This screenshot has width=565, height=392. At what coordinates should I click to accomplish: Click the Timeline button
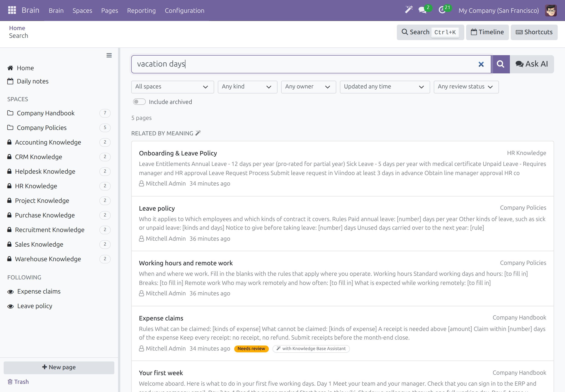pyautogui.click(x=487, y=32)
